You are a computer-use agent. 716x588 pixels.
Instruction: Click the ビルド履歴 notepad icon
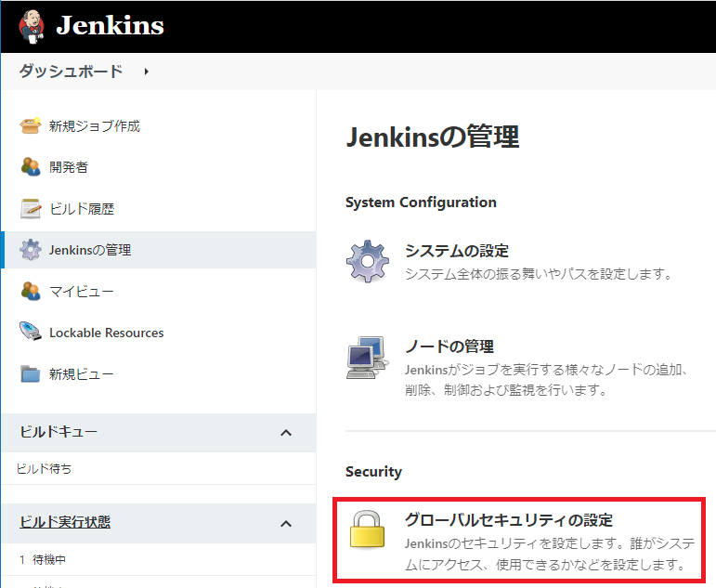click(30, 208)
